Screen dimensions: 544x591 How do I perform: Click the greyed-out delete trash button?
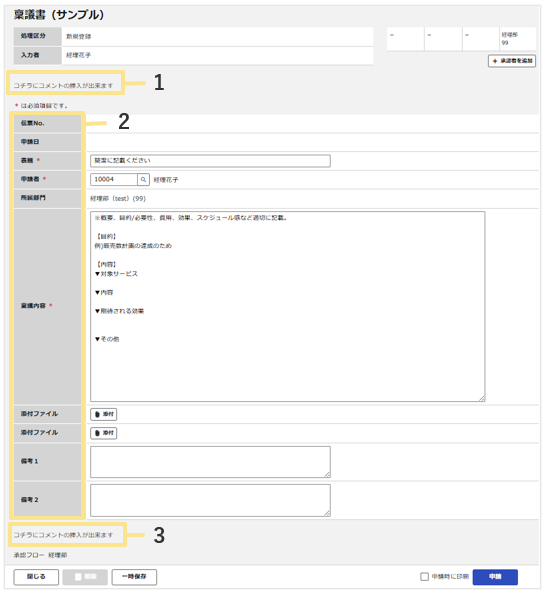[85, 577]
